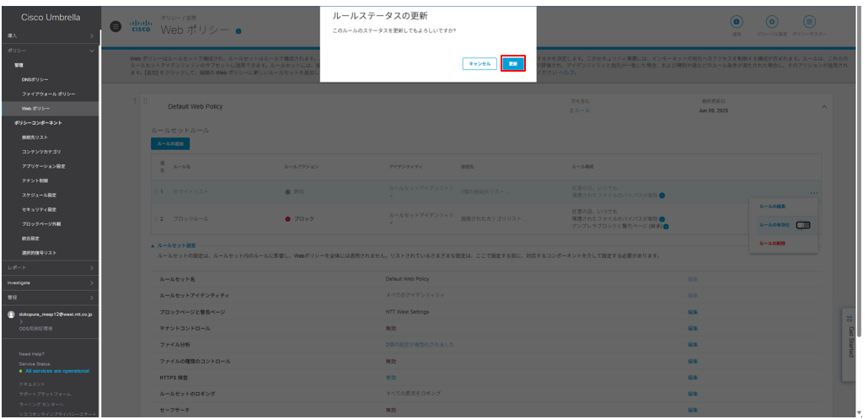This screenshot has width=868, height=419.
Task: Open 接続先リスト in sidebar
Action: (35, 137)
